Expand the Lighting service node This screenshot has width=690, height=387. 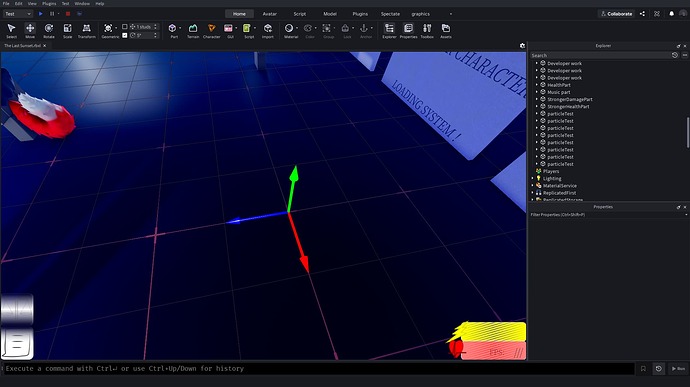click(532, 178)
